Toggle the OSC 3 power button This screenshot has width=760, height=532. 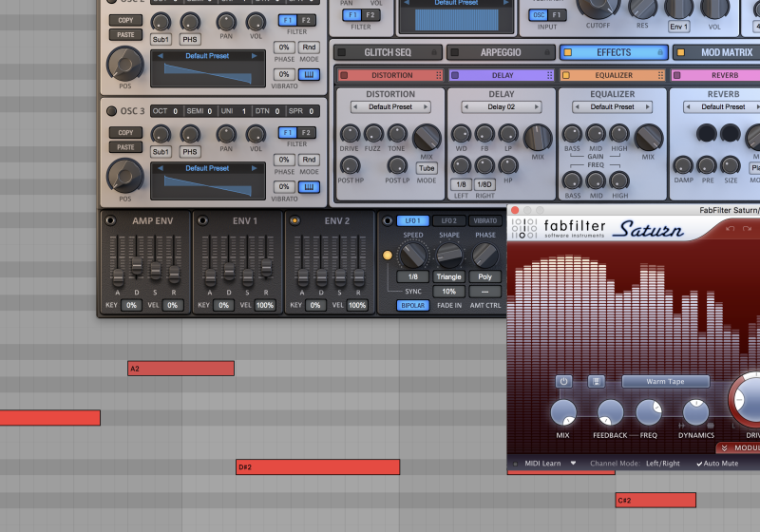tap(111, 111)
